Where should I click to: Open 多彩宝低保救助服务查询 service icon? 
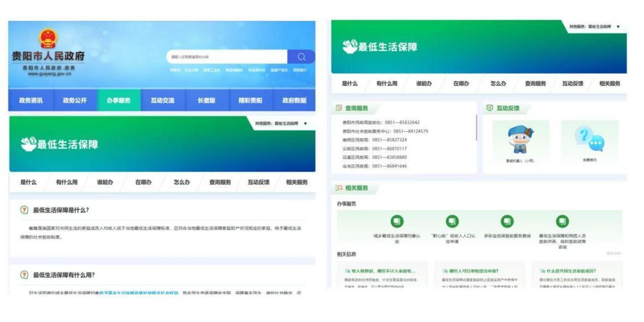(507, 221)
